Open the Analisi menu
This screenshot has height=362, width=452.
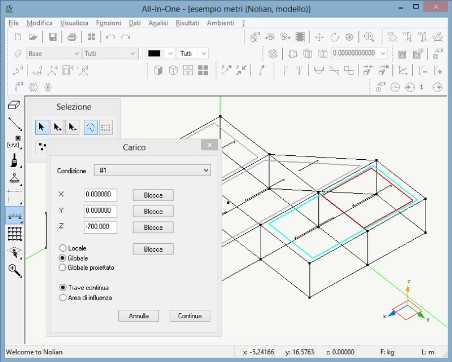[x=158, y=23]
